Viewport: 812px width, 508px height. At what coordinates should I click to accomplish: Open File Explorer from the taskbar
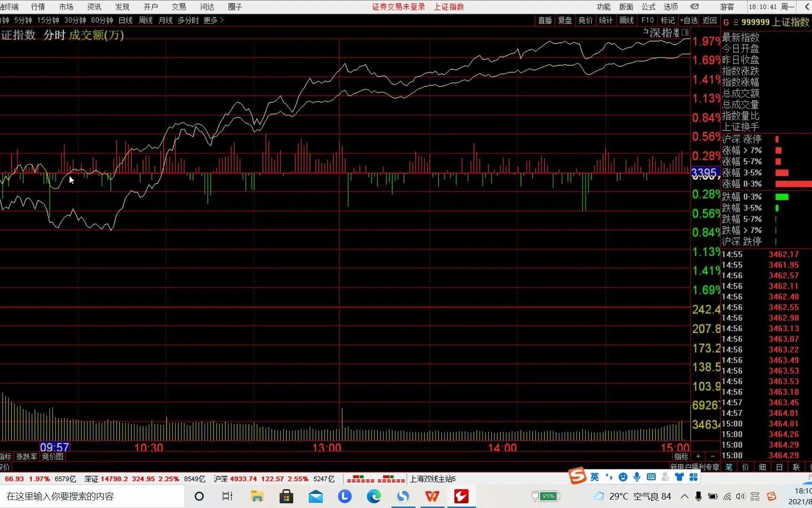[257, 496]
